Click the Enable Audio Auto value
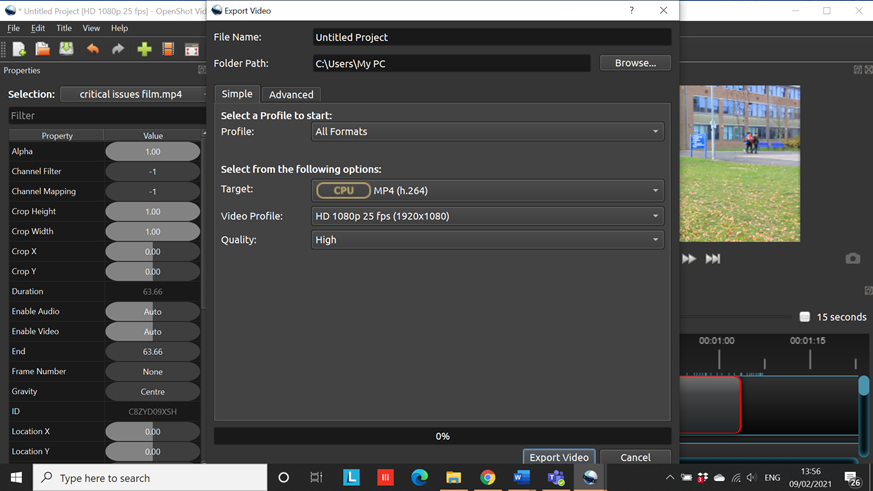Image resolution: width=873 pixels, height=491 pixels. coord(153,312)
